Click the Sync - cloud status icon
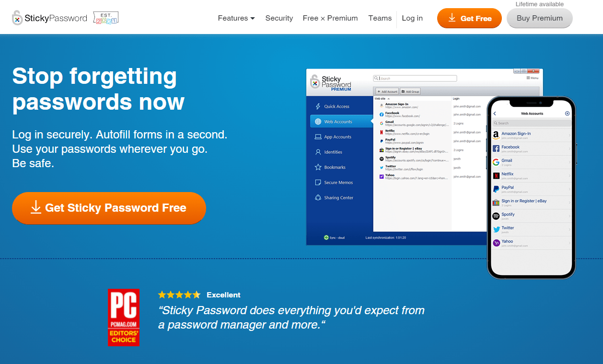Screen dimensions: 603x364 pyautogui.click(x=325, y=238)
